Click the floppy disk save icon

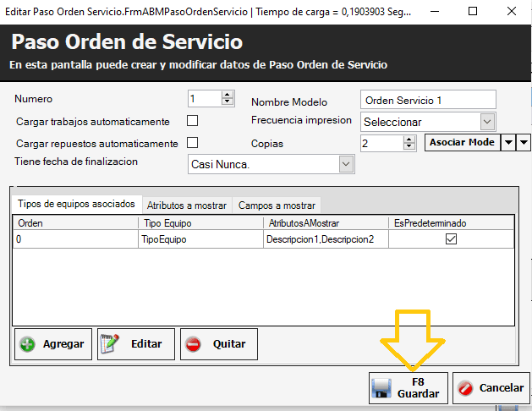pyautogui.click(x=382, y=388)
